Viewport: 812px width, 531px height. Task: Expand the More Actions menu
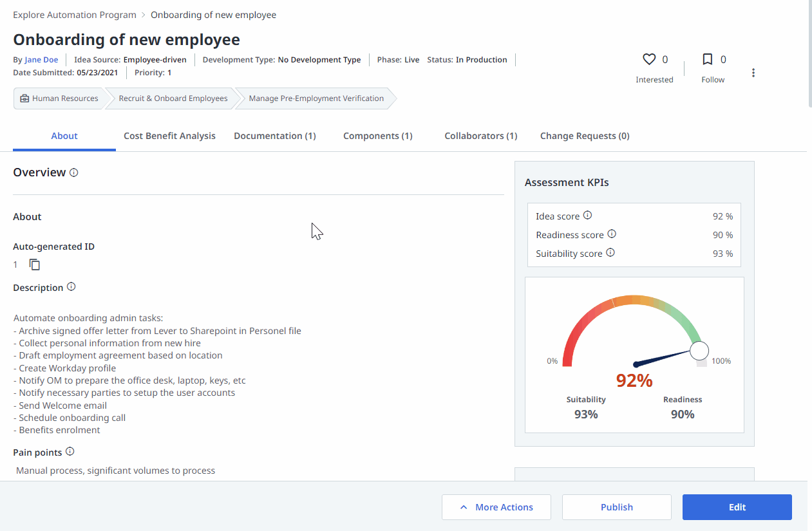pyautogui.click(x=496, y=507)
